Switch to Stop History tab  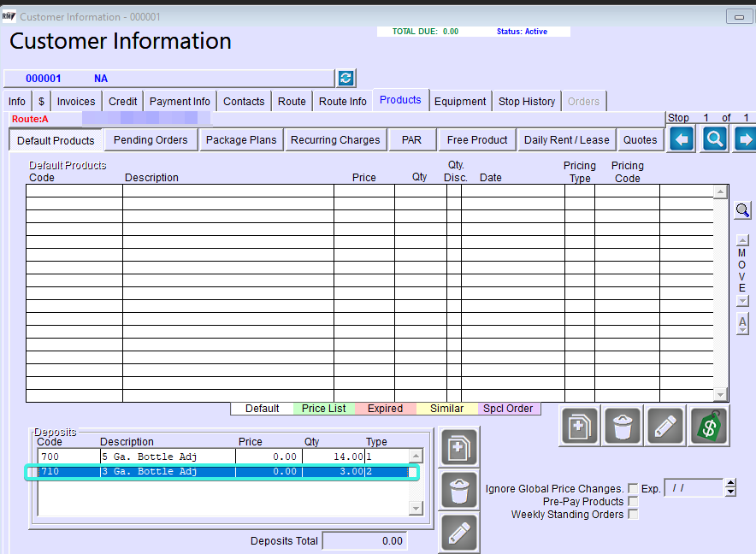(x=527, y=101)
